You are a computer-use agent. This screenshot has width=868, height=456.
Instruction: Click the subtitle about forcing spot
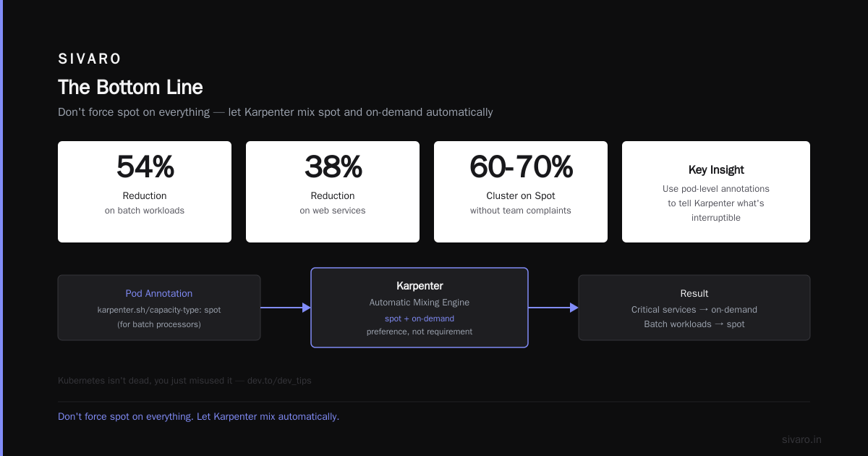pos(276,112)
